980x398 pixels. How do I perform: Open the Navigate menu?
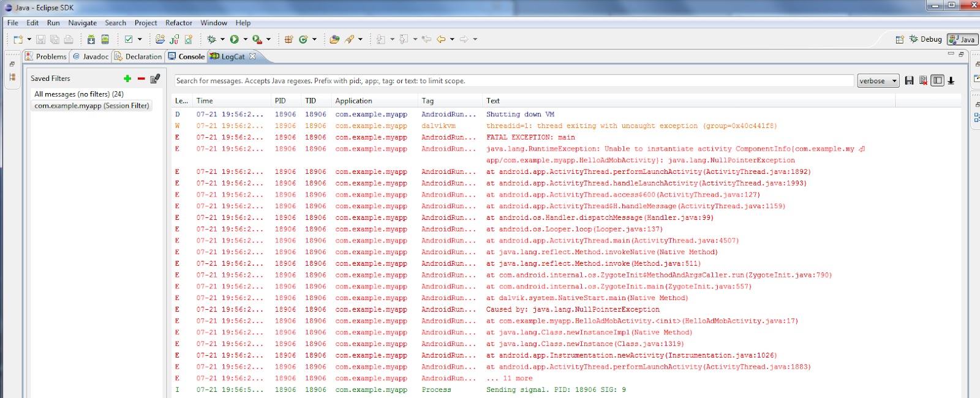[83, 23]
